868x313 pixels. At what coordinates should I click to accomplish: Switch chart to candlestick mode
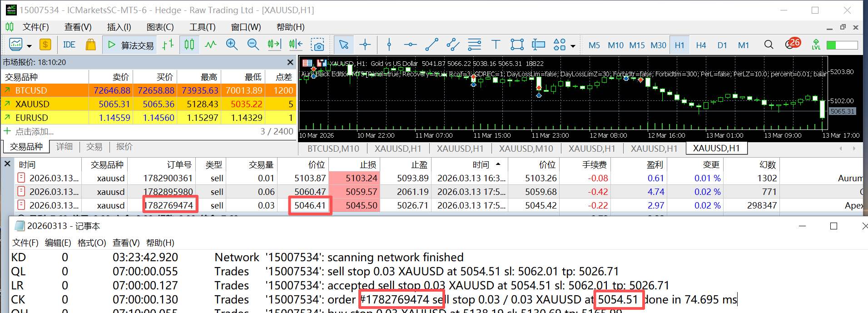click(189, 45)
